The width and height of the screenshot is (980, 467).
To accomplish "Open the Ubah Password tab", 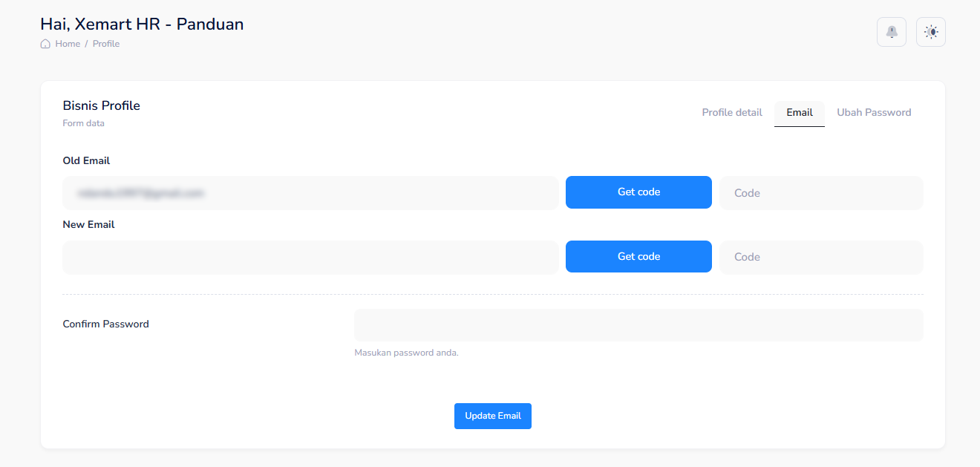I will click(x=874, y=112).
